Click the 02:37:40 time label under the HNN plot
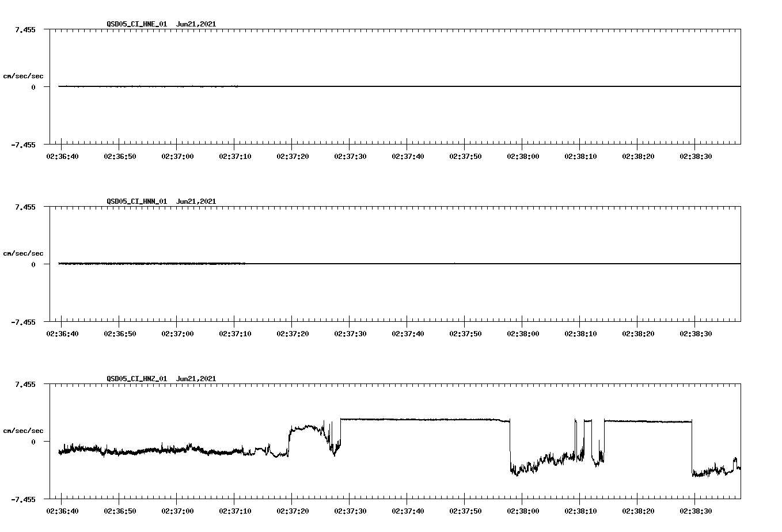 [x=408, y=334]
